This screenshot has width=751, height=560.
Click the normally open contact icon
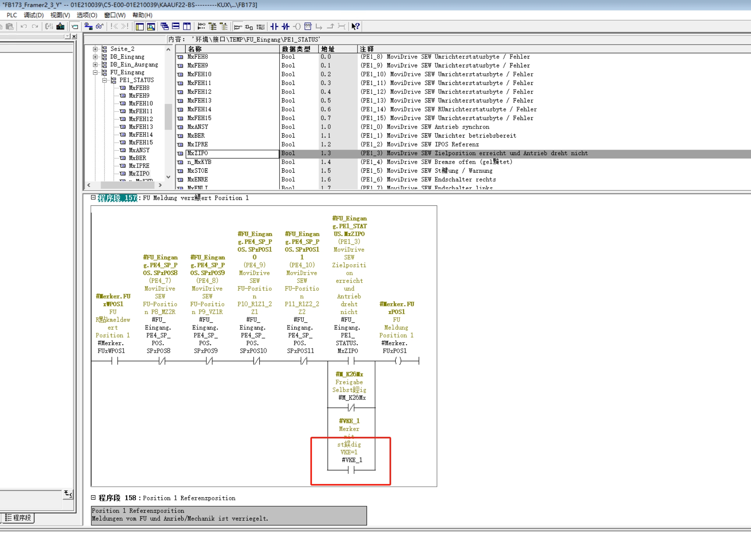click(274, 26)
